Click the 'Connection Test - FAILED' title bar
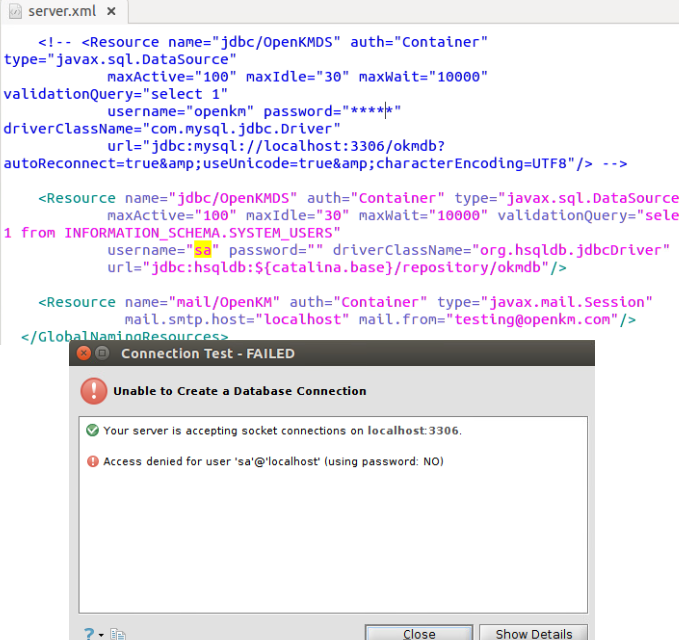This screenshot has width=679, height=640. click(x=332, y=353)
